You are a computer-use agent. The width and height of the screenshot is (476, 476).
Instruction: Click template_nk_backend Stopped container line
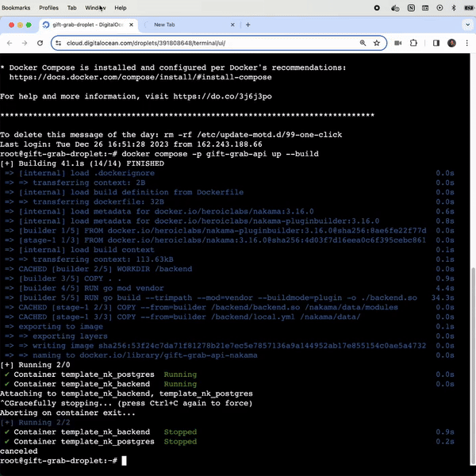[101, 432]
